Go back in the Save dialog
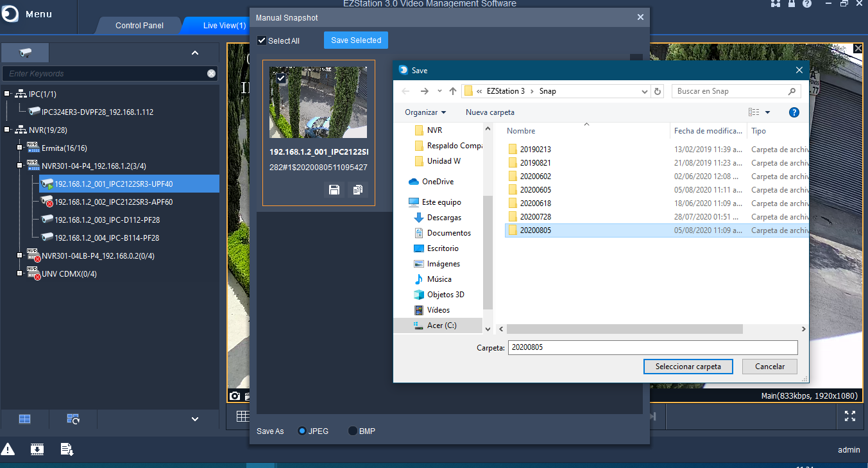Viewport: 868px width, 468px height. (x=405, y=91)
